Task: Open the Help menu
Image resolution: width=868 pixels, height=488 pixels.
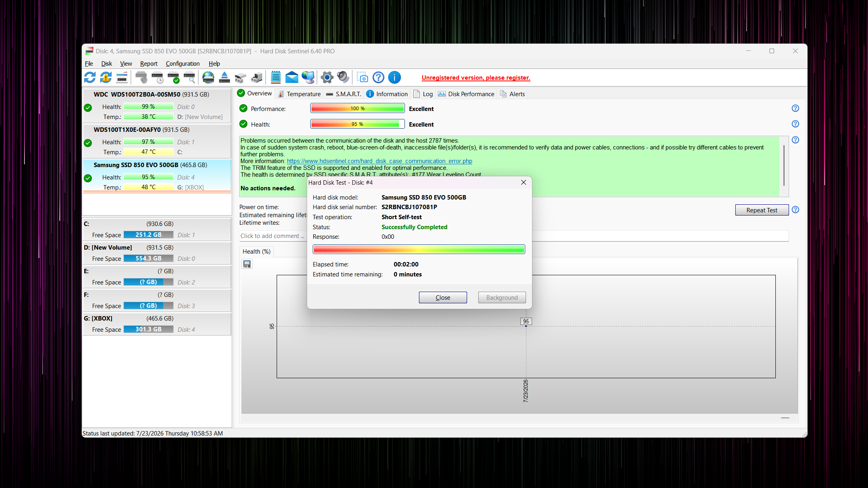Action: click(214, 64)
